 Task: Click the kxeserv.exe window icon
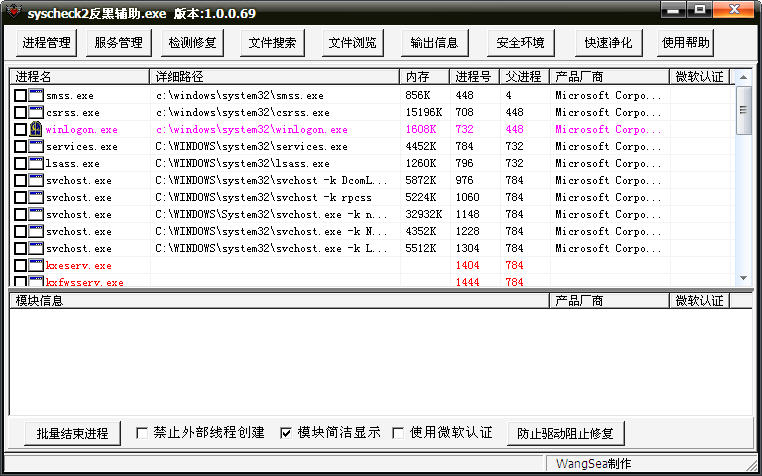[36, 265]
